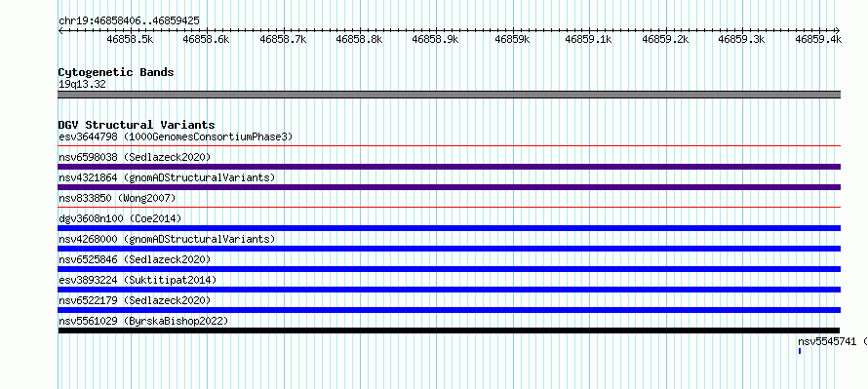Select the gray 19q13.32 cytogenetic band bar
868x389 pixels.
click(x=450, y=95)
